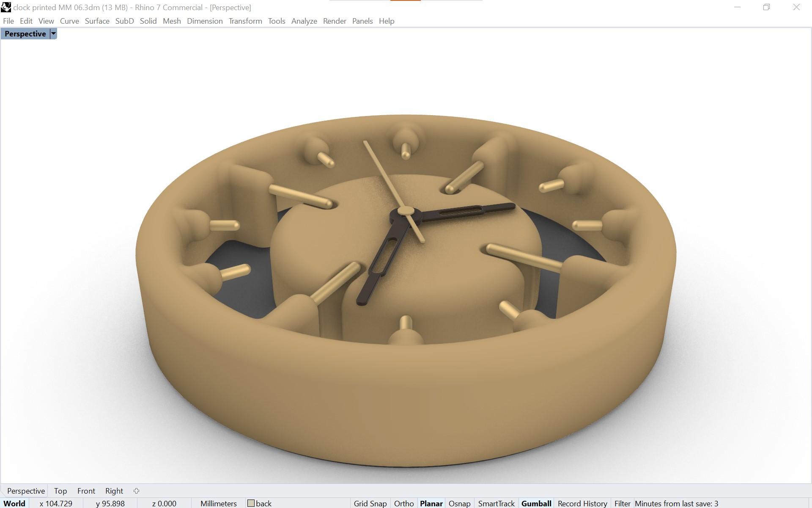Switch to the Top viewport tab
This screenshot has width=812, height=508.
pos(60,491)
